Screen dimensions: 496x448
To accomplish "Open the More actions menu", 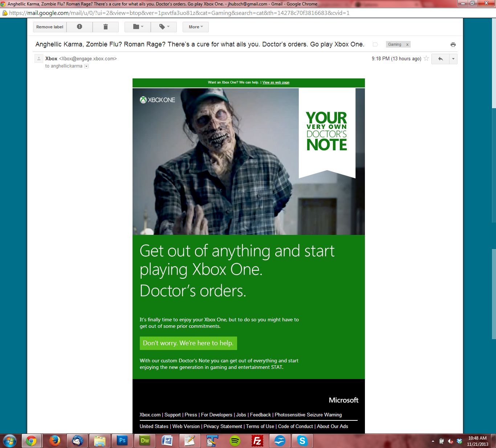I will (196, 27).
